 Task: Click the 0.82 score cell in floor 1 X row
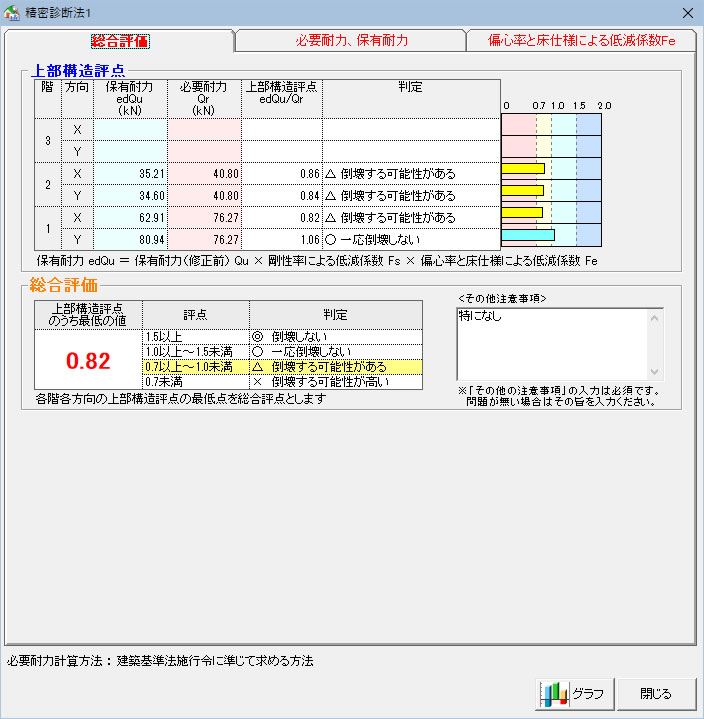(282, 218)
